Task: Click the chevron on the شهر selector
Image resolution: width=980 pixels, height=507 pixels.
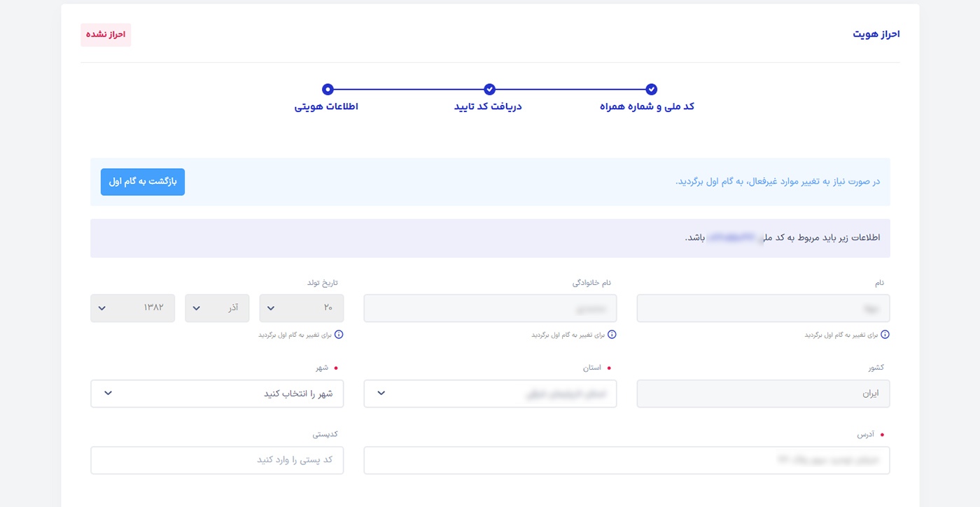Action: [x=108, y=393]
